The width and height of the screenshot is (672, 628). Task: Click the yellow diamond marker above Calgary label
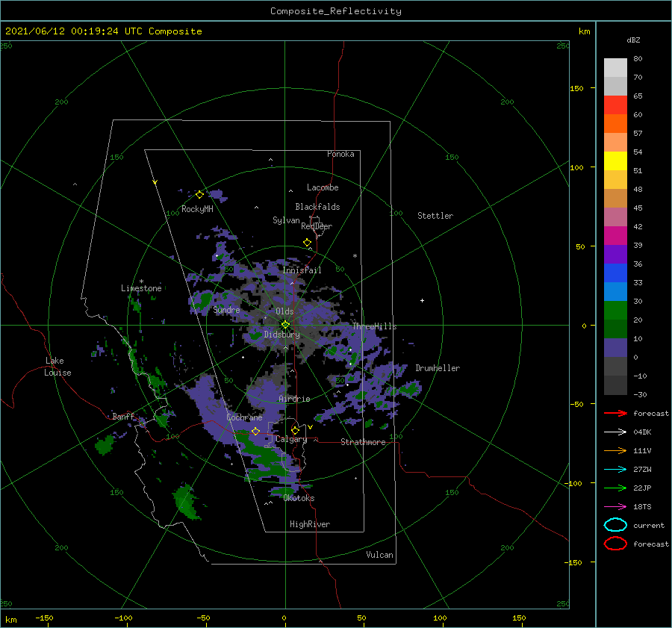tap(295, 430)
